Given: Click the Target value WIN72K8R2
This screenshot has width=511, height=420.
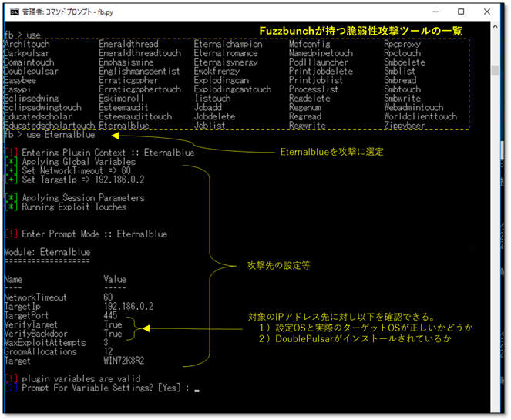Looking at the screenshot, I should pos(124,360).
